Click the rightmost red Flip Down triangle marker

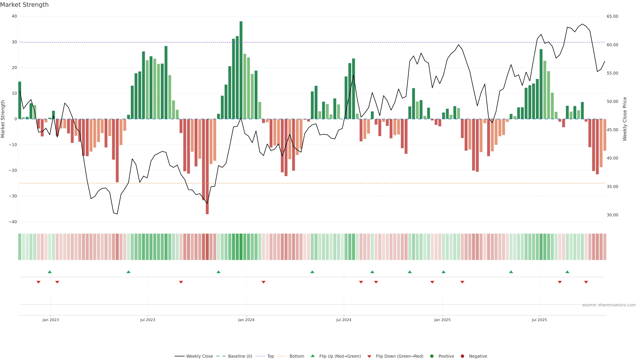586,282
